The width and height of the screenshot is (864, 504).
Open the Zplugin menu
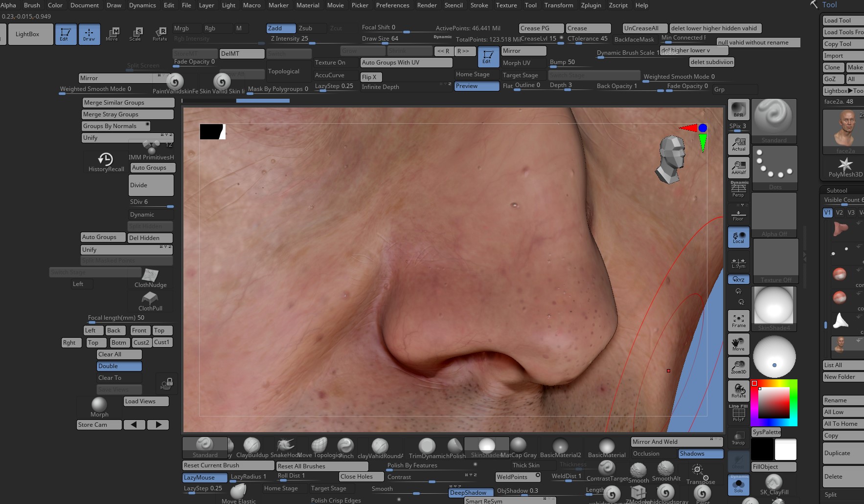point(591,5)
